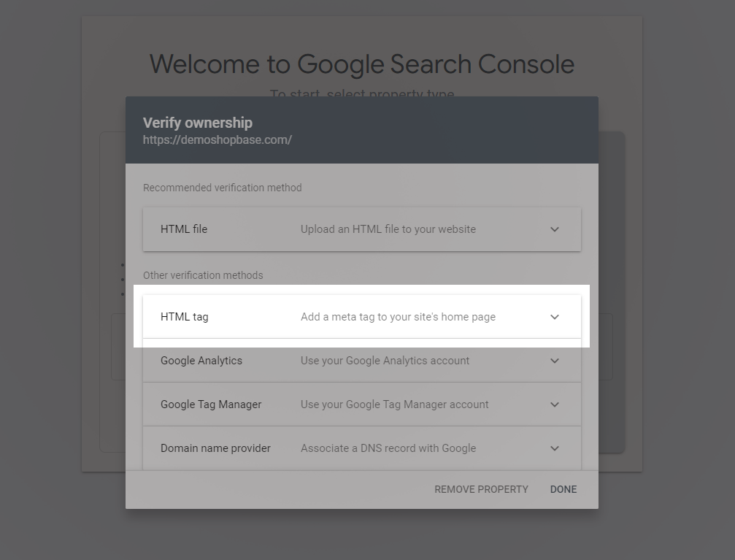
Task: Choose the Google Analytics method label
Action: (x=201, y=361)
